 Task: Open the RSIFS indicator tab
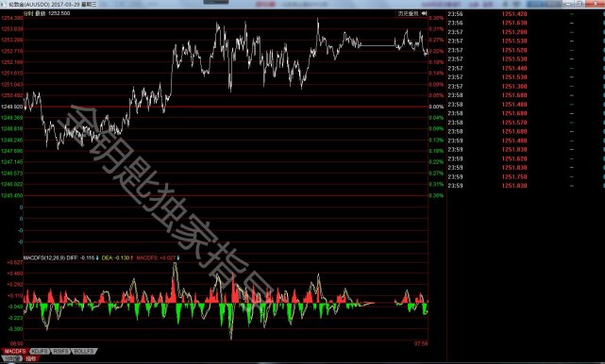coord(61,352)
